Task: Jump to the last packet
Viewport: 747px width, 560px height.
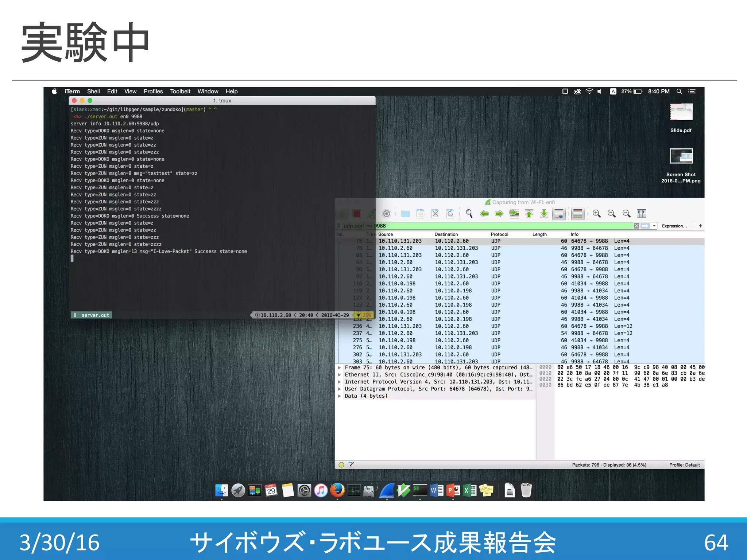Action: pos(544,214)
